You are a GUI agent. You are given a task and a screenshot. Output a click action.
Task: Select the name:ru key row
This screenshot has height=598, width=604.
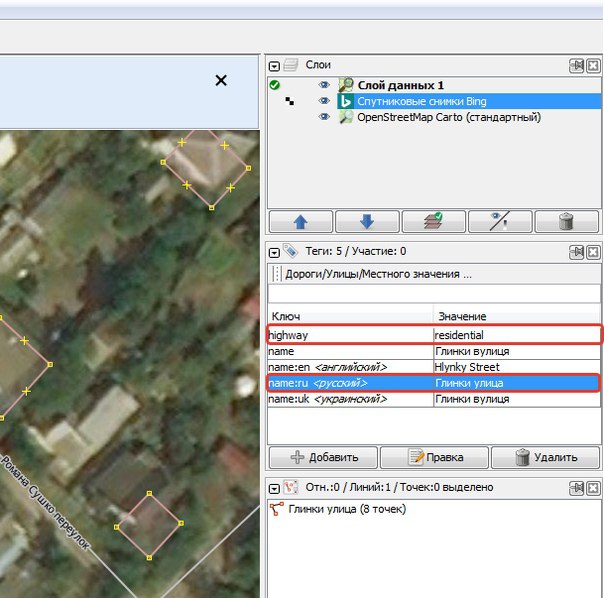point(351,383)
